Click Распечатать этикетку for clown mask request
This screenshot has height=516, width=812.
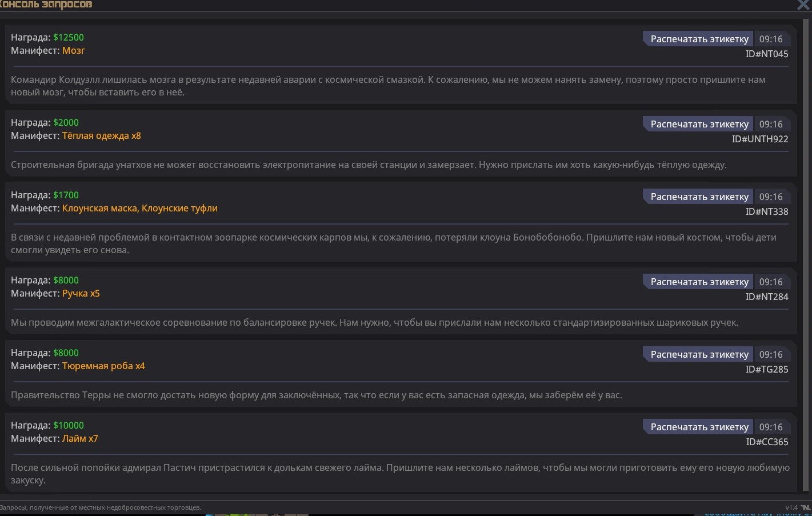[699, 197]
